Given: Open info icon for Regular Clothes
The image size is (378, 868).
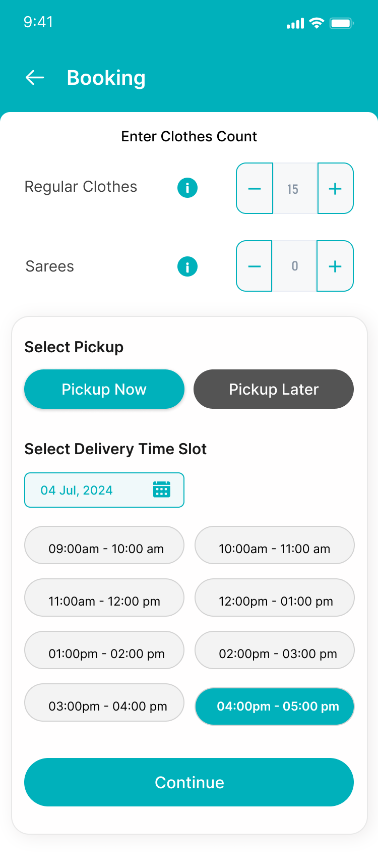Looking at the screenshot, I should click(187, 188).
